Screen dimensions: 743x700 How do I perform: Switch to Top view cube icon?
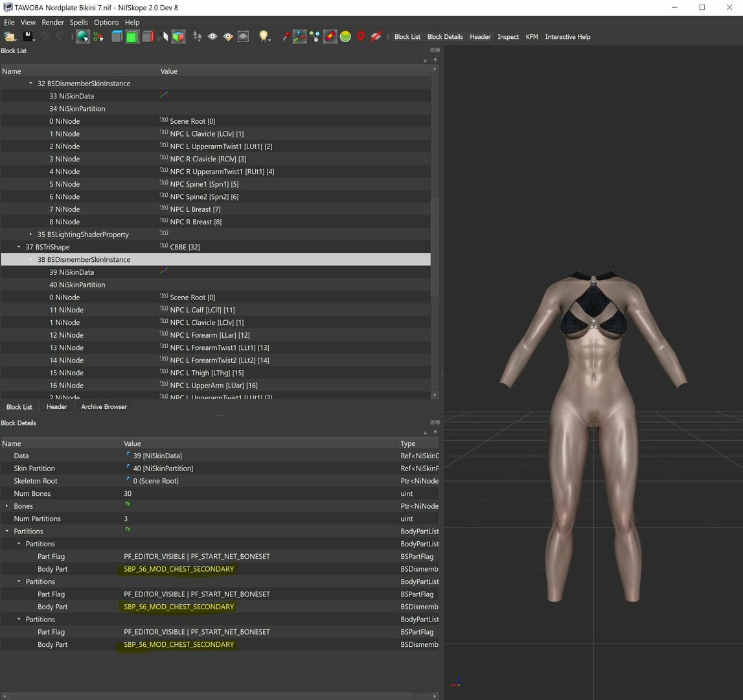[x=117, y=36]
